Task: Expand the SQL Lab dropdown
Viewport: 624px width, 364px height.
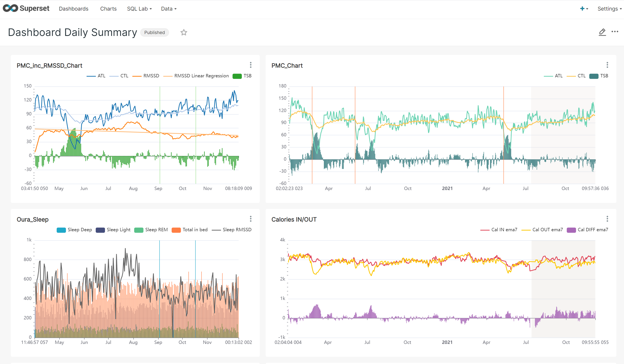Action: (x=139, y=9)
